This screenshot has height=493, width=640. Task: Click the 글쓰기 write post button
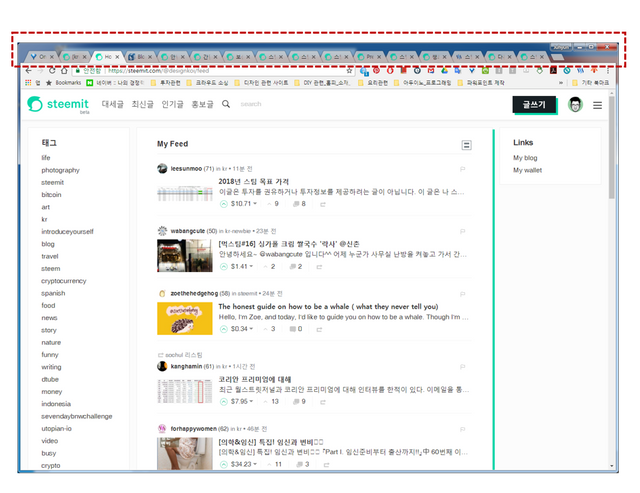pos(534,105)
